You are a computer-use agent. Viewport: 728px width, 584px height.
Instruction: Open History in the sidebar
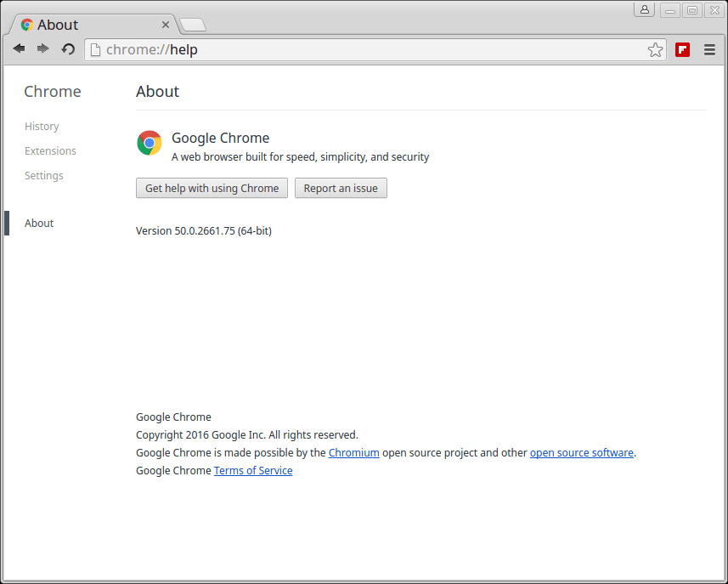(x=42, y=127)
